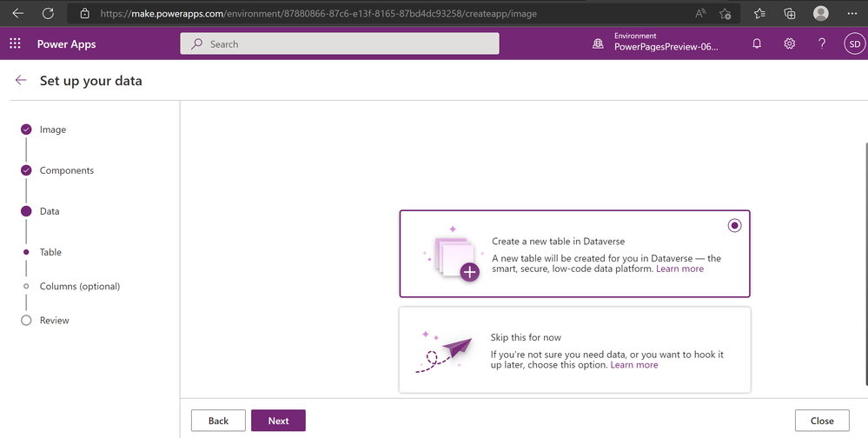Click the Back button
Screen dimensions: 868x438
click(218, 421)
